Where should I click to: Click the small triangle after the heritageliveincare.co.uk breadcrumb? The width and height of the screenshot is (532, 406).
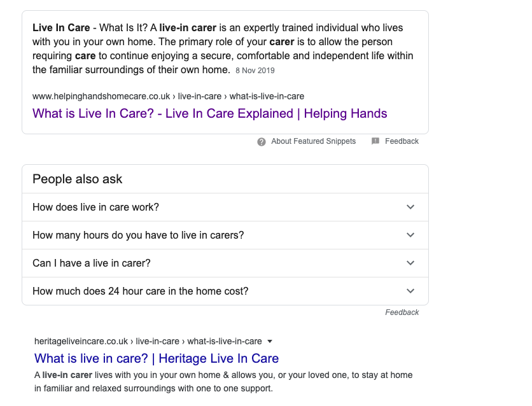[x=270, y=341]
